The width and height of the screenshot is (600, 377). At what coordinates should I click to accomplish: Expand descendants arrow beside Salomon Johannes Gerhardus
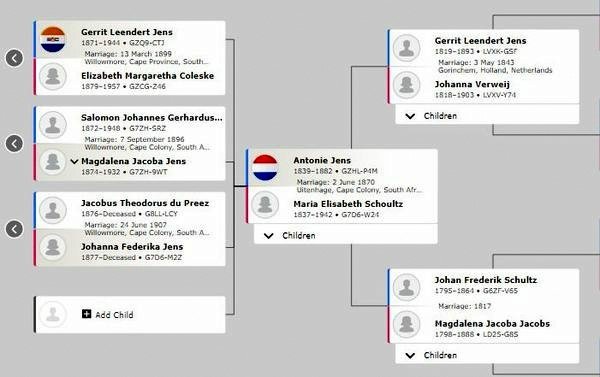(x=15, y=144)
